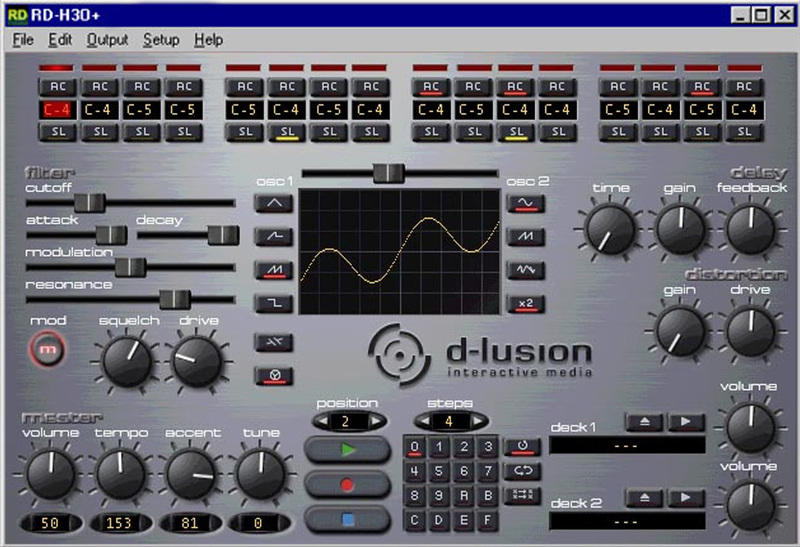Open the Edit menu

(60, 40)
